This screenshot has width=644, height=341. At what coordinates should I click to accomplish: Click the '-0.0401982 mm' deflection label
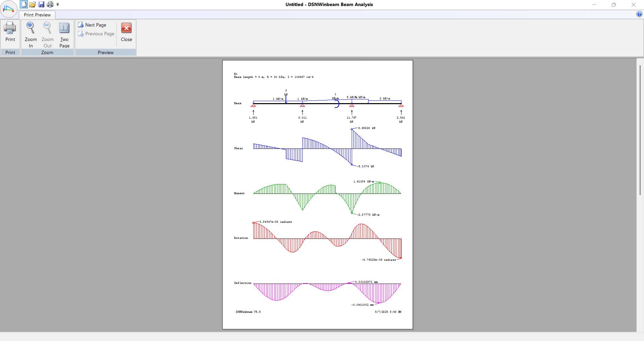tap(362, 305)
